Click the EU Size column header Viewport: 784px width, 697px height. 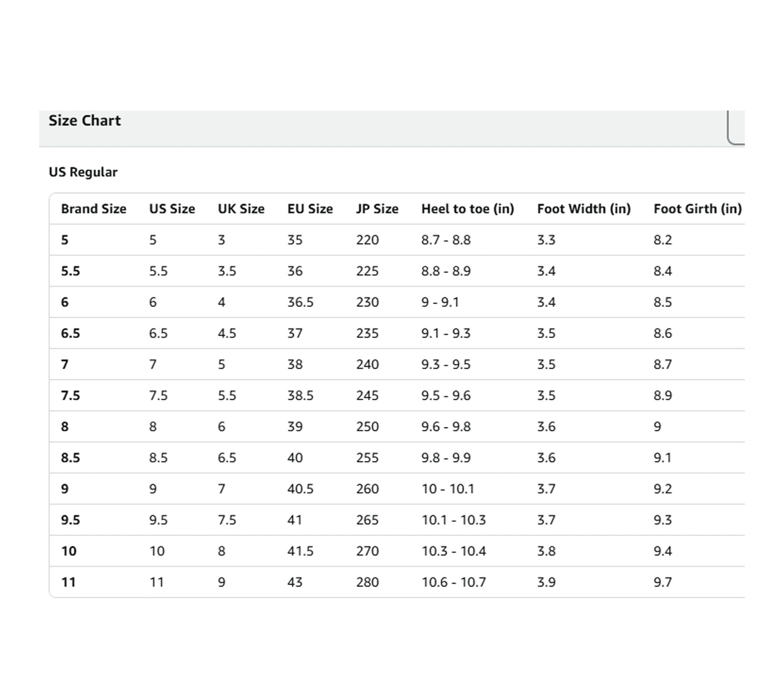tap(310, 209)
